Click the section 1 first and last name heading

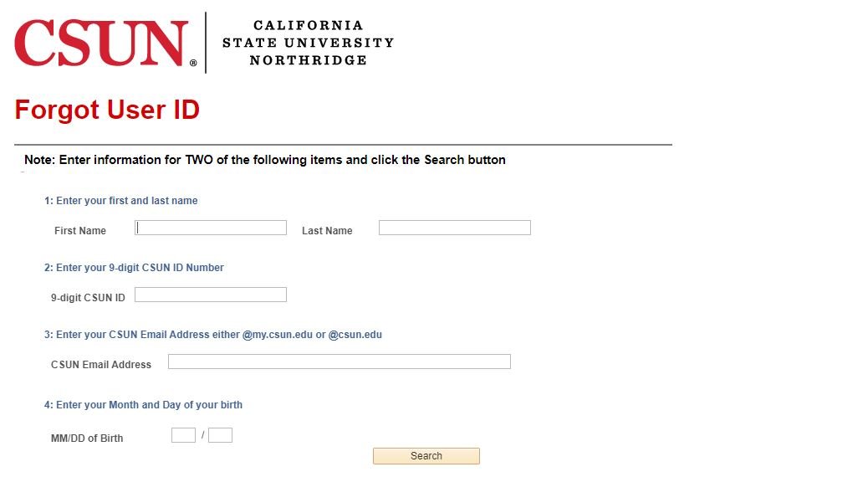[x=120, y=201]
